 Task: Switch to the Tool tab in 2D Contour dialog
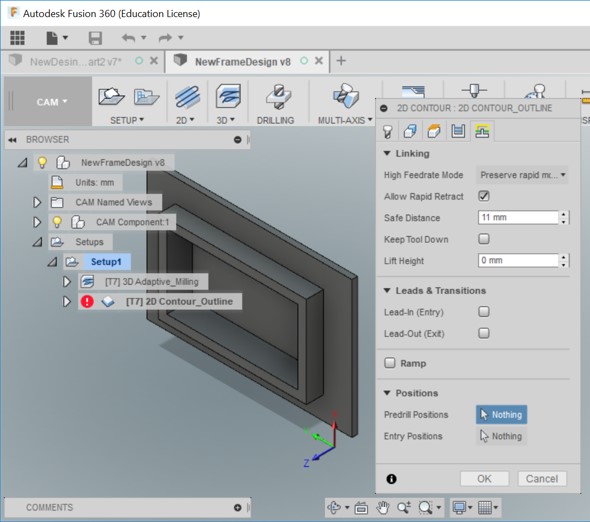coord(388,131)
